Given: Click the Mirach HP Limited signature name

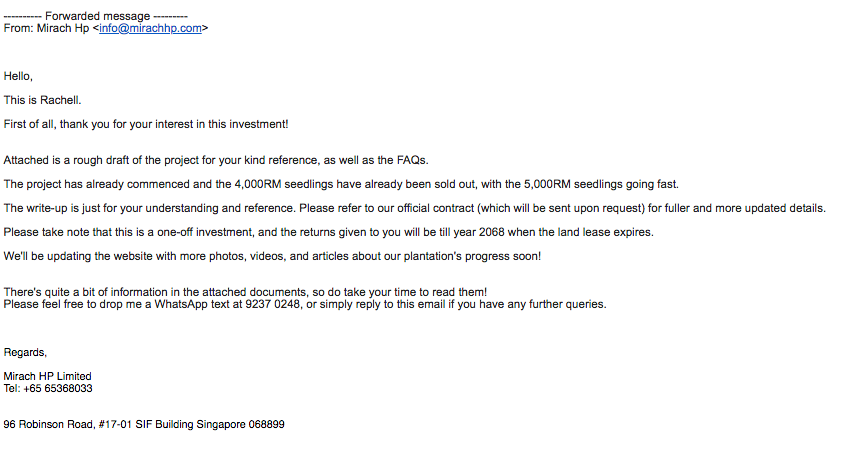Looking at the screenshot, I should coord(47,377).
